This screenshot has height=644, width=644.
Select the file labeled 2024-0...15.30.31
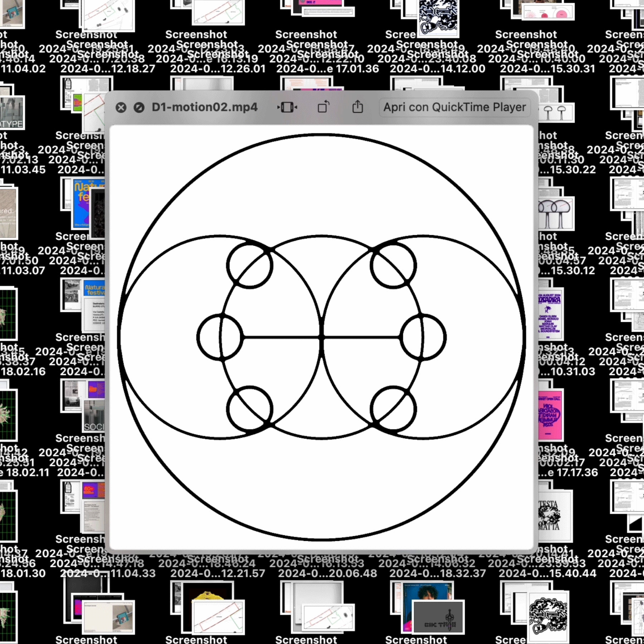[547, 69]
